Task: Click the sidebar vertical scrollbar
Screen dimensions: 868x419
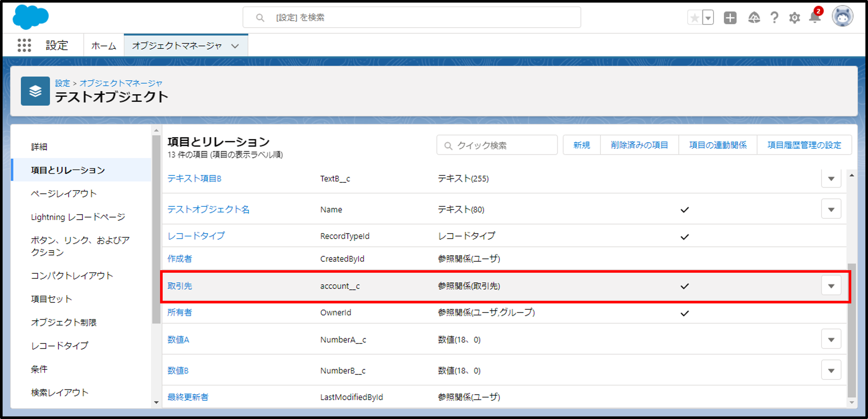Action: pos(156,229)
